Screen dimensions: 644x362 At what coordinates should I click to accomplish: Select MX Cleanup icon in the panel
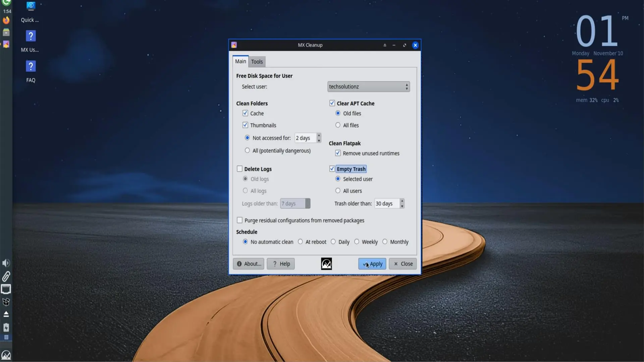click(x=6, y=44)
